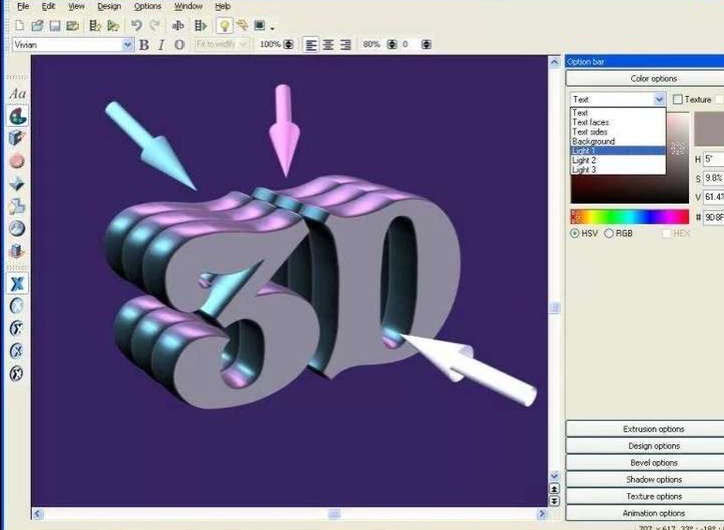Click the Redo arrow icon
Screen dimensions: 724x530
tap(155, 25)
